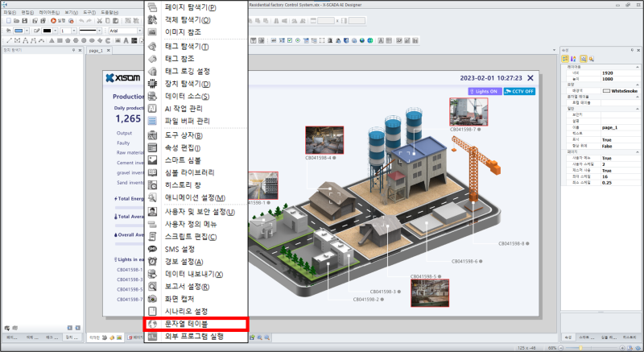
Task: Click the blue shield icon in the toolbar
Action: pyautogui.click(x=346, y=40)
